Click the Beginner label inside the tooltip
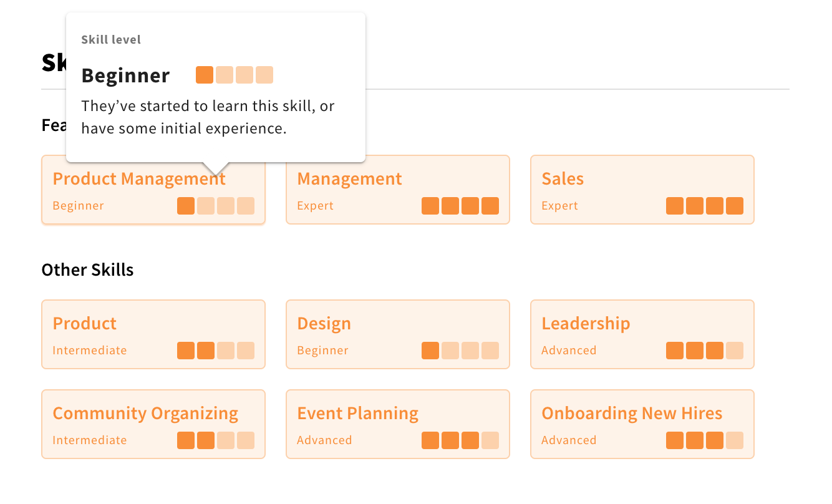This screenshot has height=504, width=832. click(125, 75)
